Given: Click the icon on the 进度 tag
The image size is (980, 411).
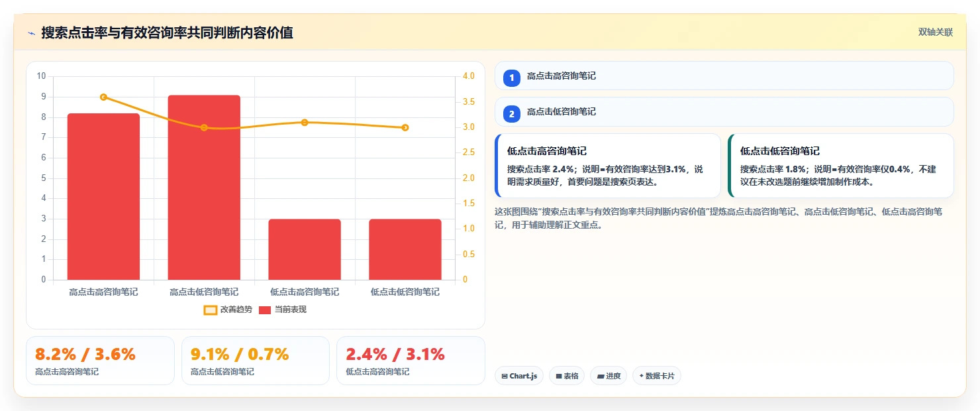Looking at the screenshot, I should tap(601, 376).
